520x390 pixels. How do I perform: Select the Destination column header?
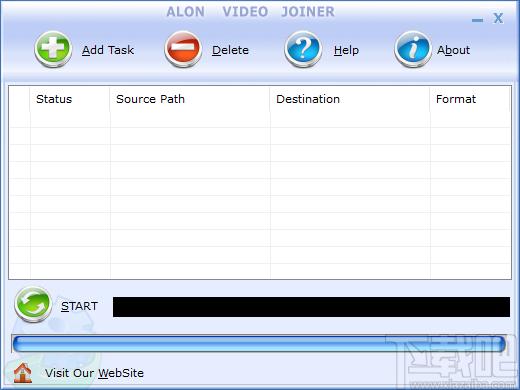coord(350,99)
